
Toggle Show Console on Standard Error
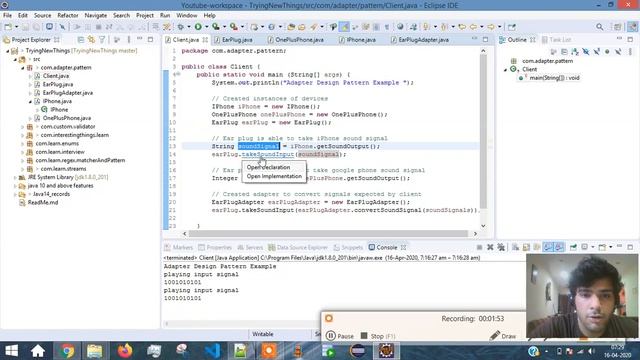pyautogui.click(x=559, y=247)
